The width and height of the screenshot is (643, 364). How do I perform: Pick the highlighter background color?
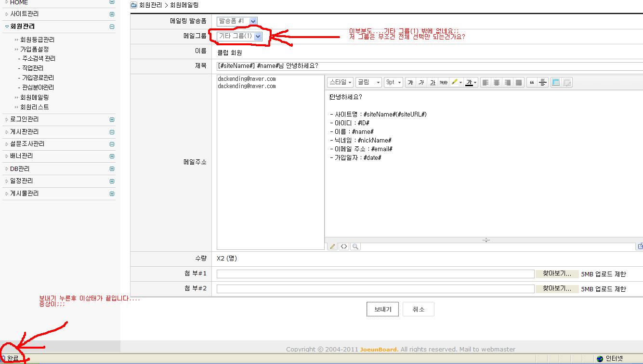[x=454, y=82]
